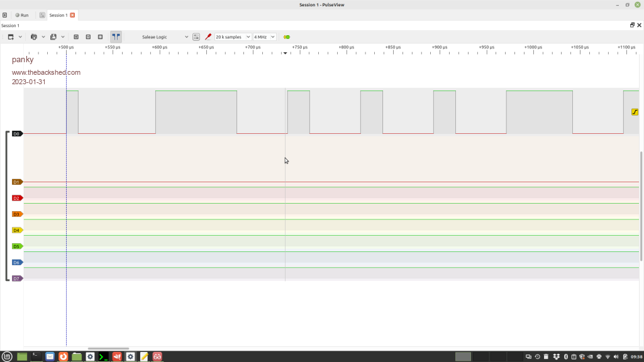Click the zoom in button
This screenshot has width=644, height=362.
click(x=76, y=37)
